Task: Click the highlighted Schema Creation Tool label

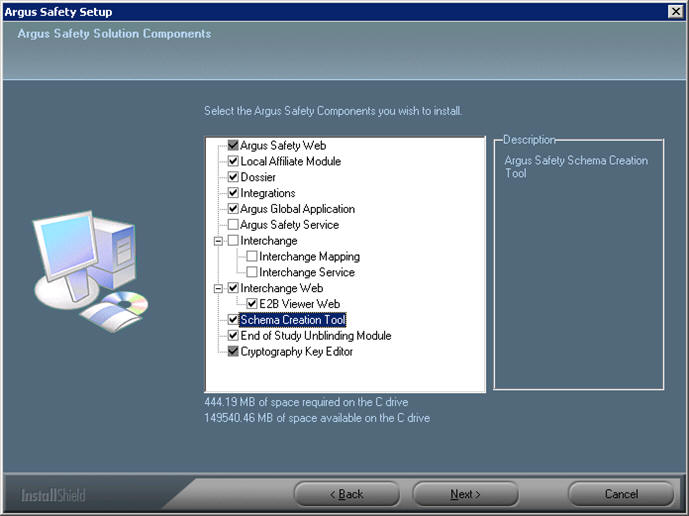Action: coord(293,320)
